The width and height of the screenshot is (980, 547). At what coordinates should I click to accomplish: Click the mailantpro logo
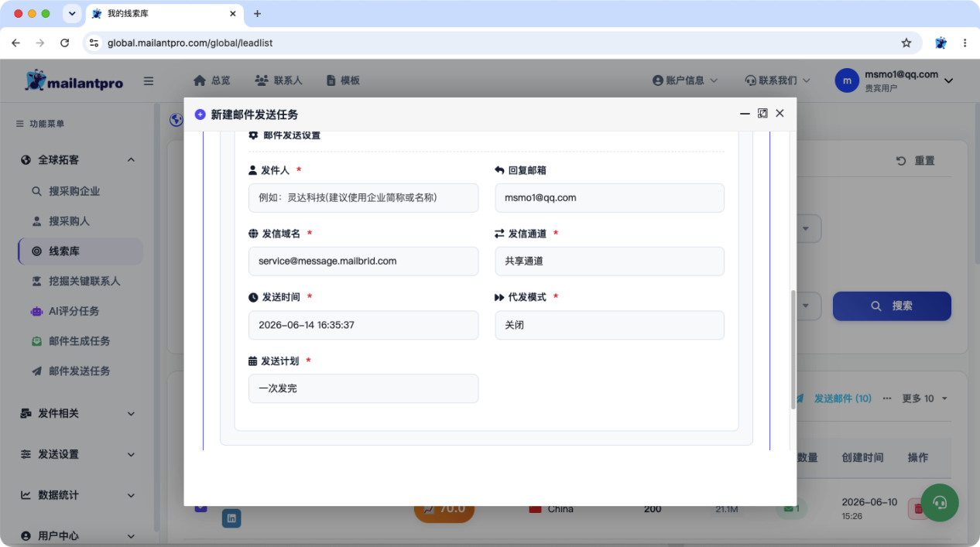pos(74,81)
